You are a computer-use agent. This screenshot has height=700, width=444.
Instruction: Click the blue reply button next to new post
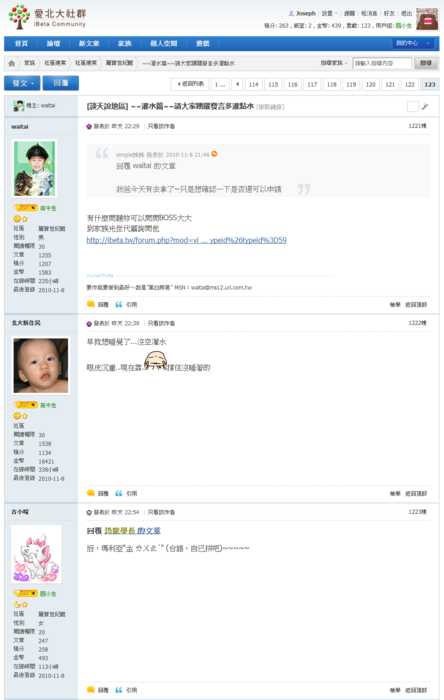point(61,83)
